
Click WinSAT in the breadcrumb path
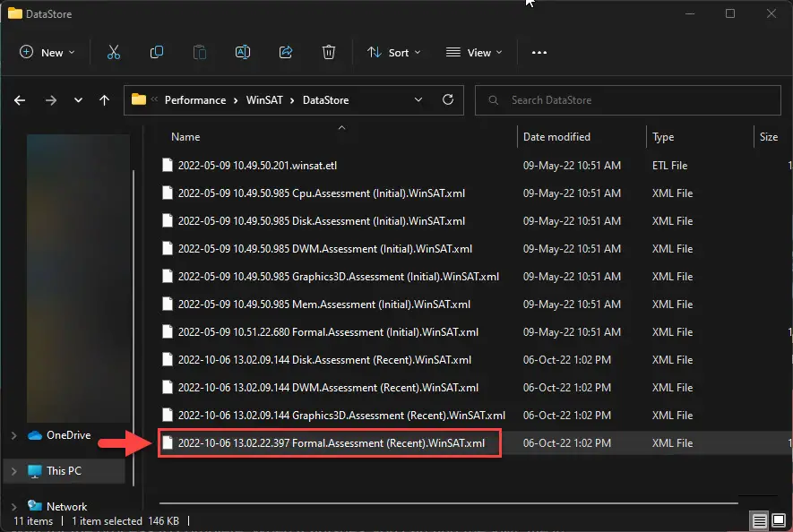[264, 100]
